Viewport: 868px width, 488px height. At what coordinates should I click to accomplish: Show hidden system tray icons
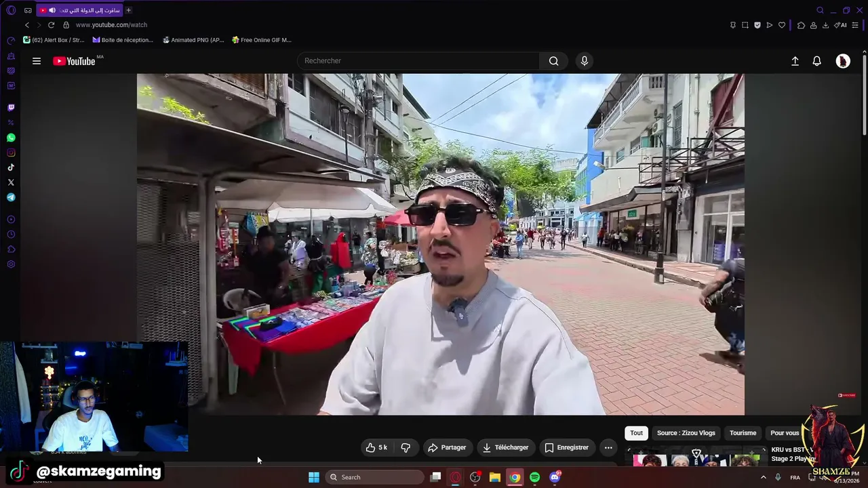pyautogui.click(x=763, y=477)
